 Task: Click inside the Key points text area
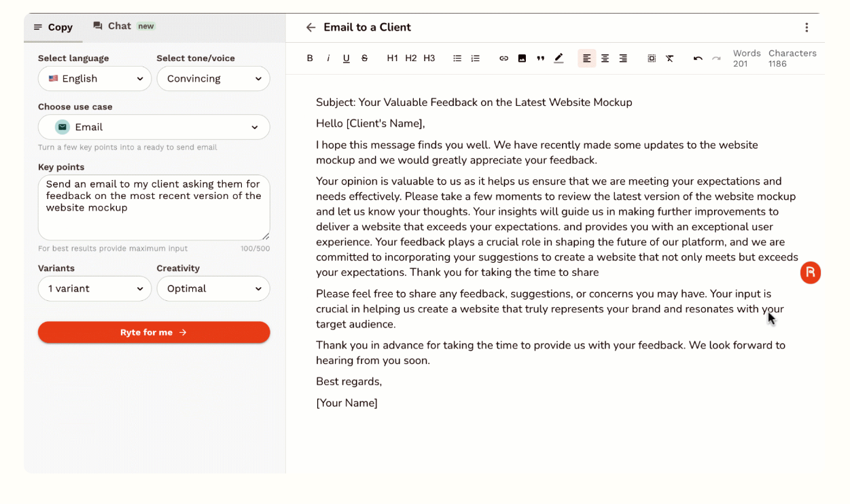(x=154, y=207)
